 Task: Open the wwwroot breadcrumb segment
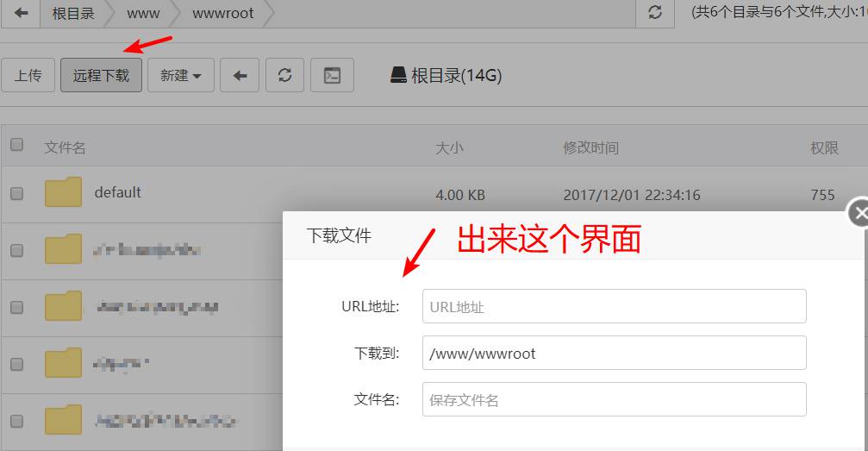pos(223,13)
